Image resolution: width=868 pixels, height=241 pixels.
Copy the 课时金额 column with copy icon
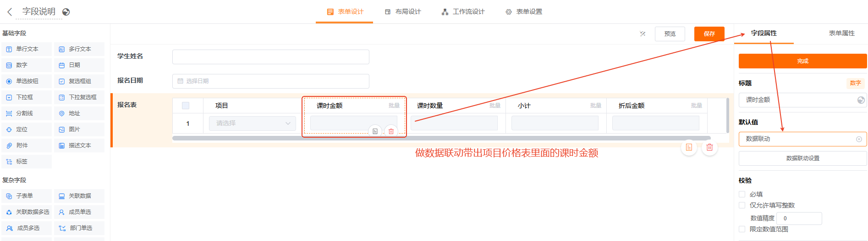[x=375, y=131]
